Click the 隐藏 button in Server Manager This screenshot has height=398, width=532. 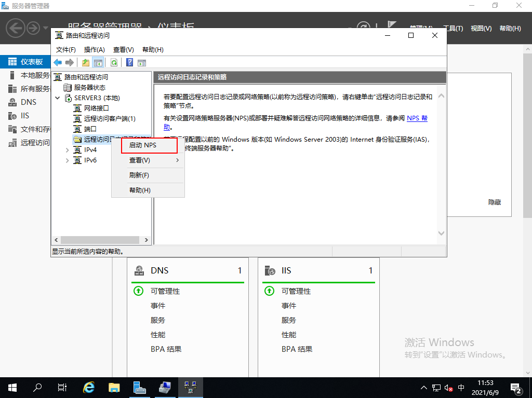(x=494, y=202)
